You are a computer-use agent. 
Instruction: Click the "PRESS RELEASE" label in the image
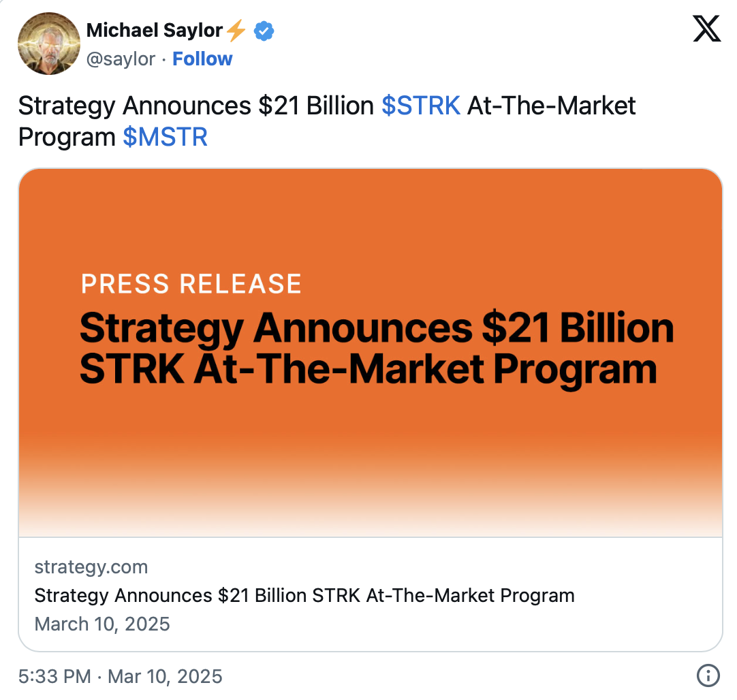191,284
